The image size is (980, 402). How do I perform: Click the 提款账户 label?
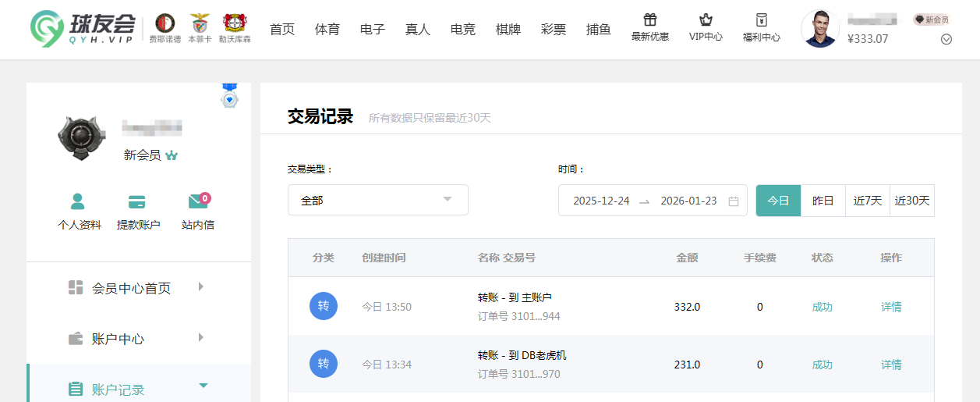click(x=139, y=225)
